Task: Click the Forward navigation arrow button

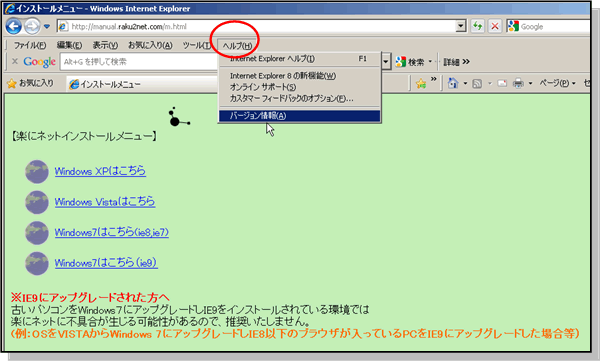Action: [x=32, y=26]
